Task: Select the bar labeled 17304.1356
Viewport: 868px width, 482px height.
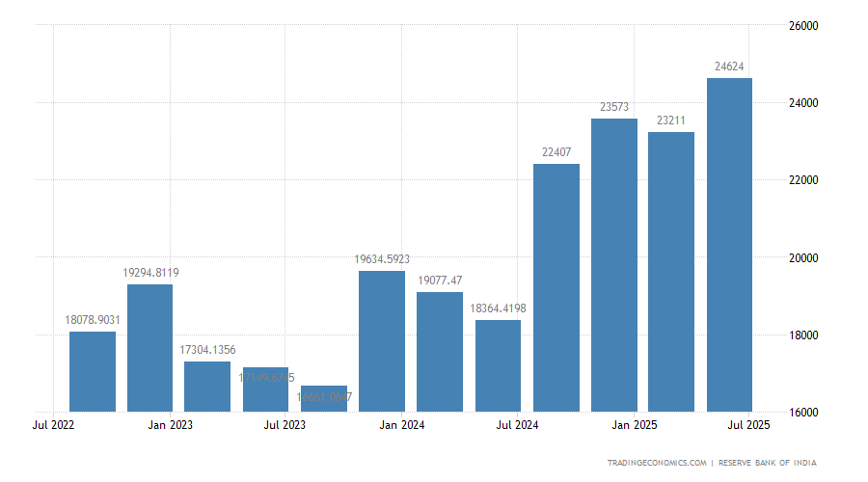Action: coord(207,387)
